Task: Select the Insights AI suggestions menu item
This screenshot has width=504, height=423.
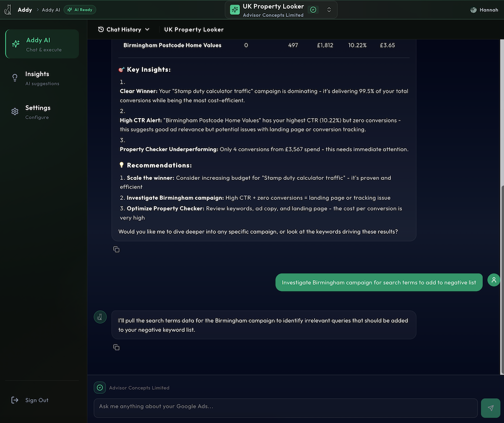Action: 42,78
